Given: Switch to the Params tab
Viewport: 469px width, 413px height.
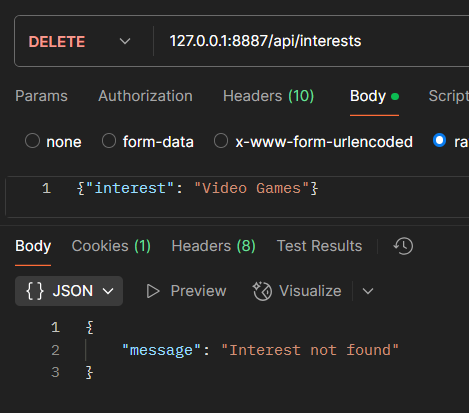Looking at the screenshot, I should click(x=41, y=96).
